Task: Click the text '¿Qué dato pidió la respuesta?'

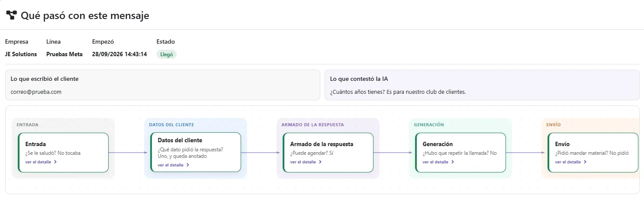Action: [x=190, y=150]
